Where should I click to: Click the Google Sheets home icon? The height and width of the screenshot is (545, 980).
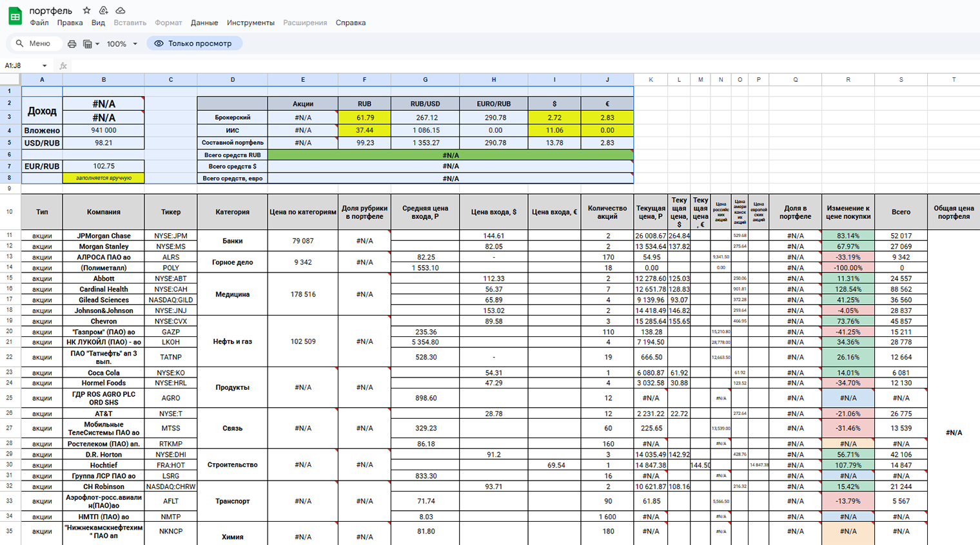[x=15, y=16]
